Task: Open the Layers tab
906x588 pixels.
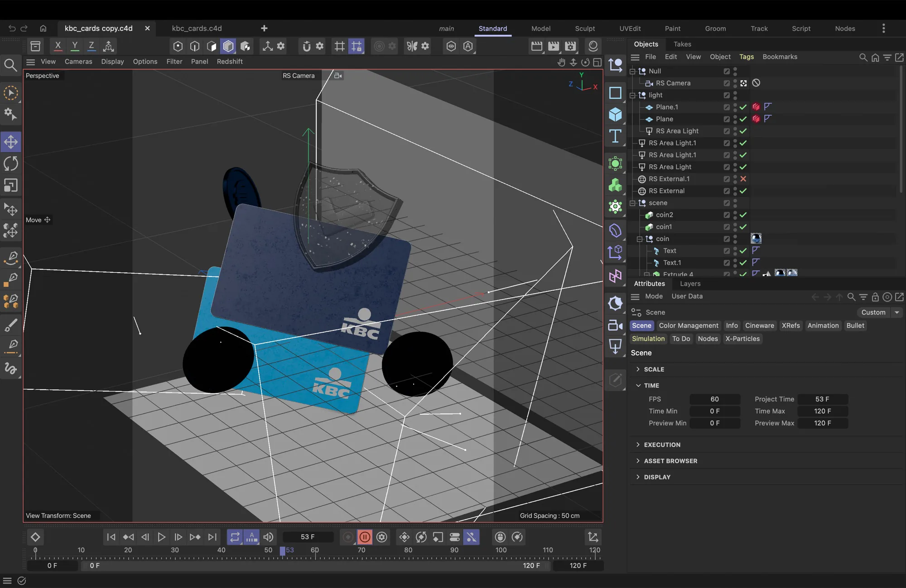Action: click(x=690, y=284)
